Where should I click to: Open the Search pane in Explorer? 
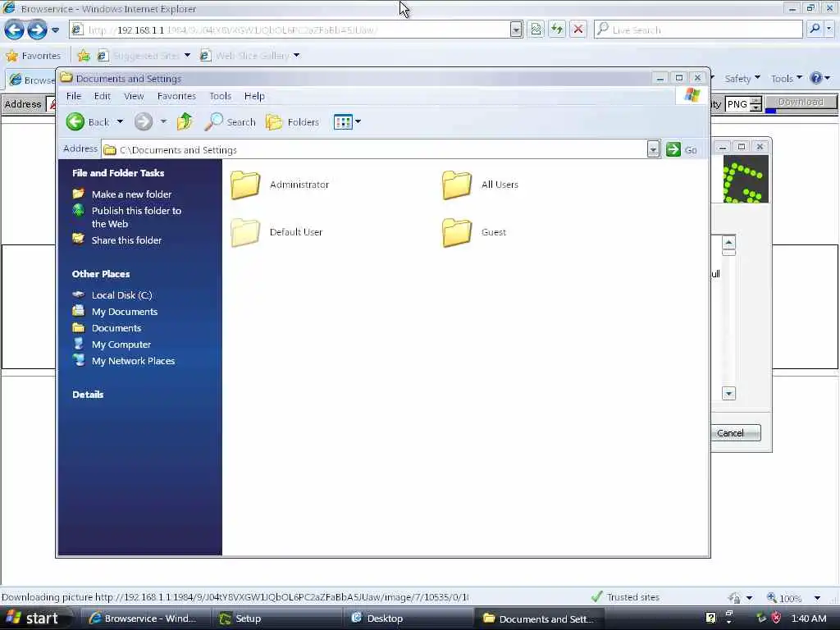[231, 121]
